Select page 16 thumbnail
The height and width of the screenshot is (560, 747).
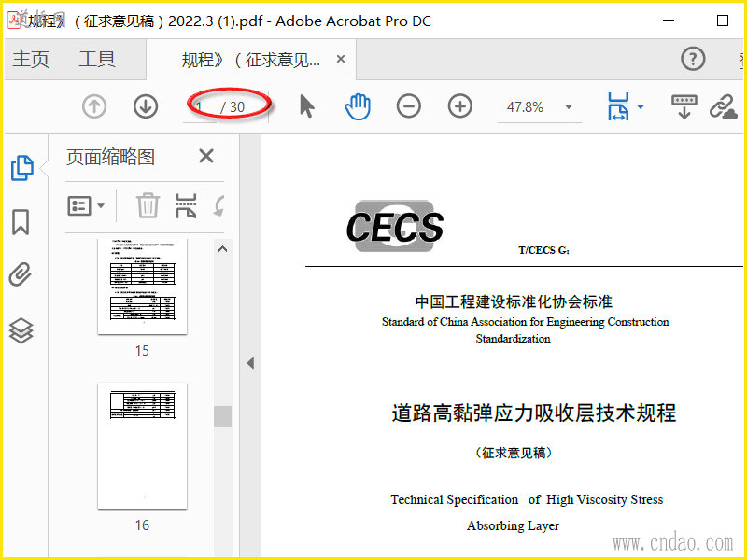[143, 446]
